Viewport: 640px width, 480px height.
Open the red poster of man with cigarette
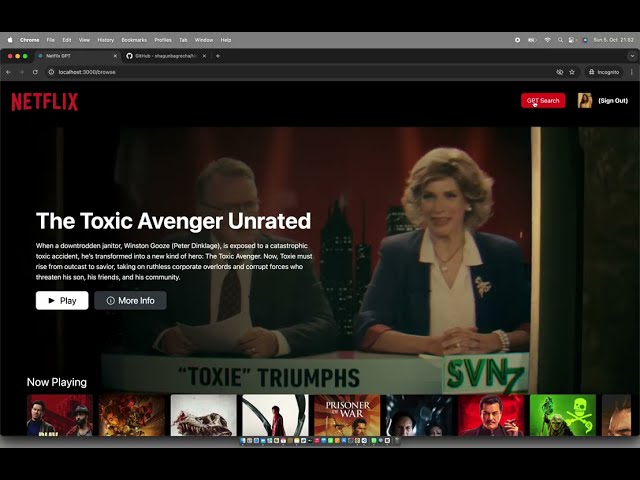pos(491,415)
